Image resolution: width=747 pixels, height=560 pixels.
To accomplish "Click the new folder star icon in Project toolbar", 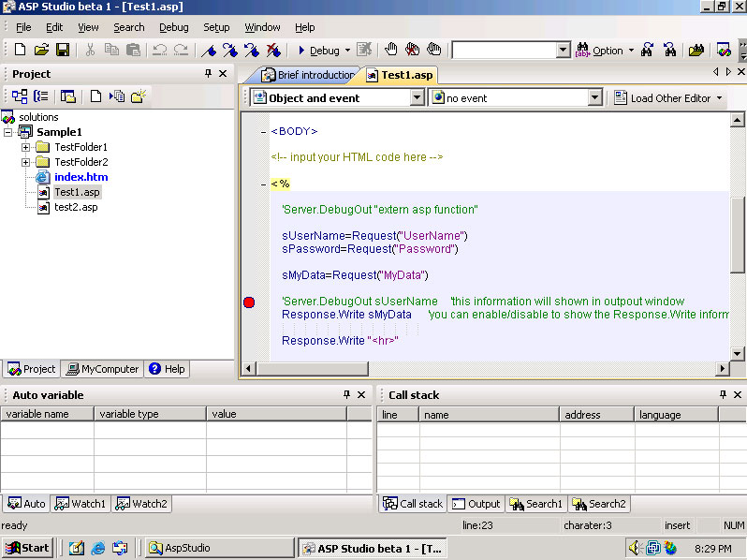I will point(139,96).
